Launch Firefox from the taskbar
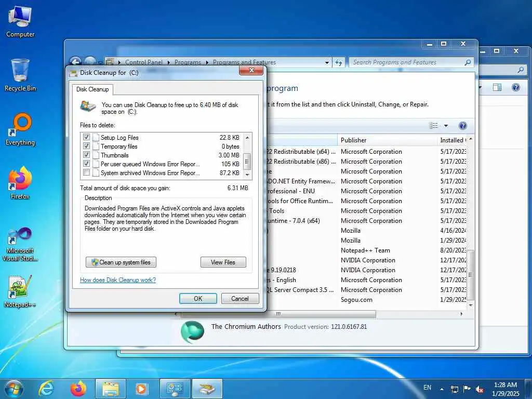532x399 pixels. 78,389
